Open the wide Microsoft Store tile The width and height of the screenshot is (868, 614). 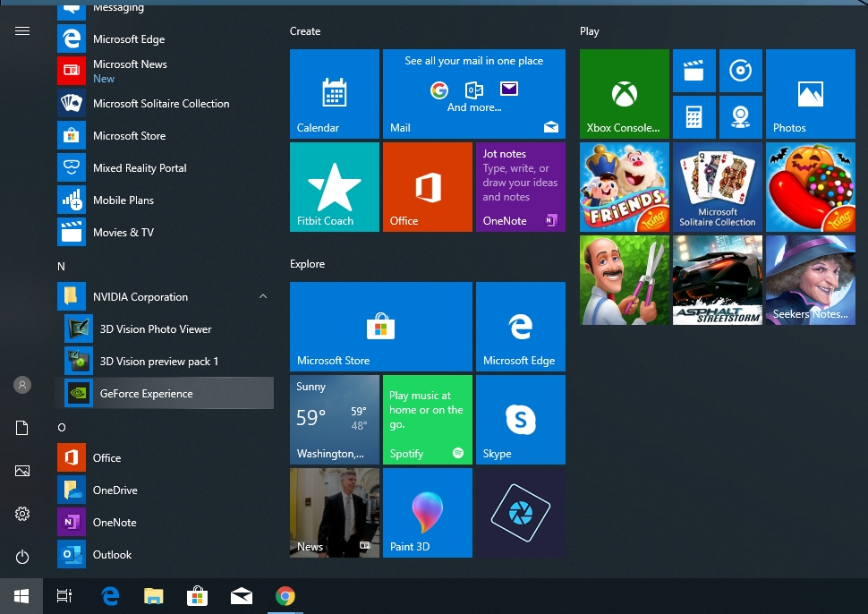click(x=381, y=327)
